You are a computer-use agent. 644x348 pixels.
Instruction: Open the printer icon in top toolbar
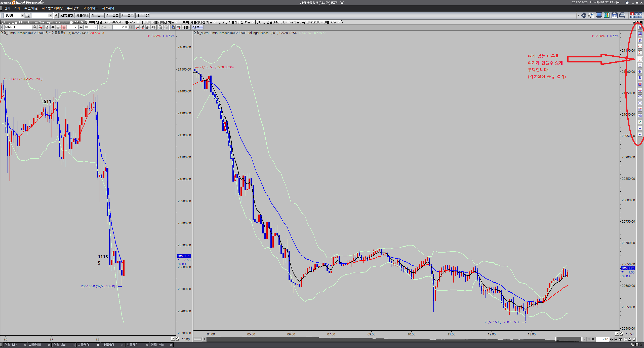622,15
